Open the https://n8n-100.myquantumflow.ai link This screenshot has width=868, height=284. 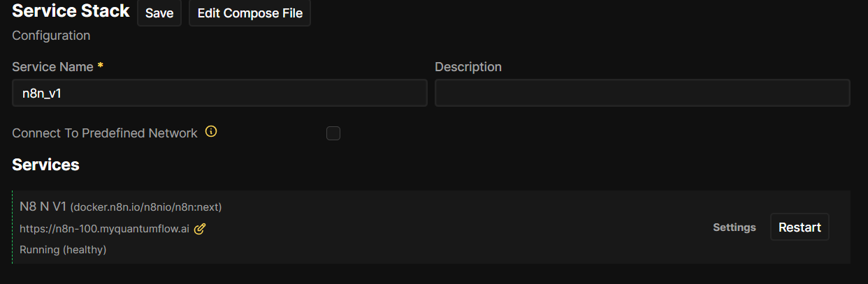click(x=104, y=228)
